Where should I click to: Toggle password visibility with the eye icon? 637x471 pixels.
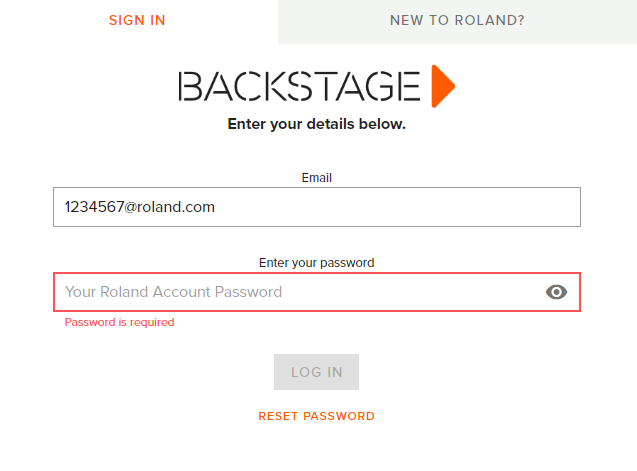556,292
